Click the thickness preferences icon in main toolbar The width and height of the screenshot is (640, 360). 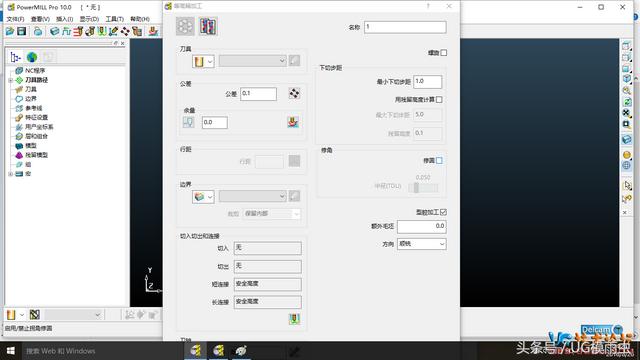tap(153, 31)
